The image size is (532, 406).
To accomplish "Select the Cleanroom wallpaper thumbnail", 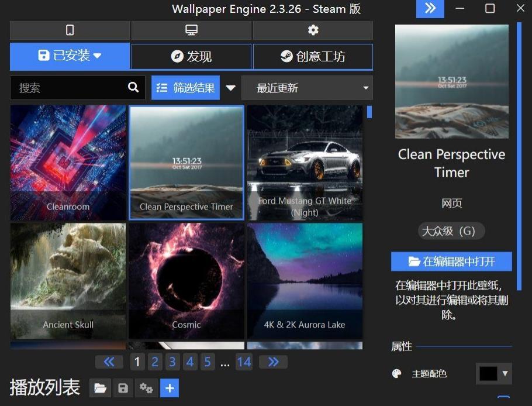I will [x=68, y=163].
